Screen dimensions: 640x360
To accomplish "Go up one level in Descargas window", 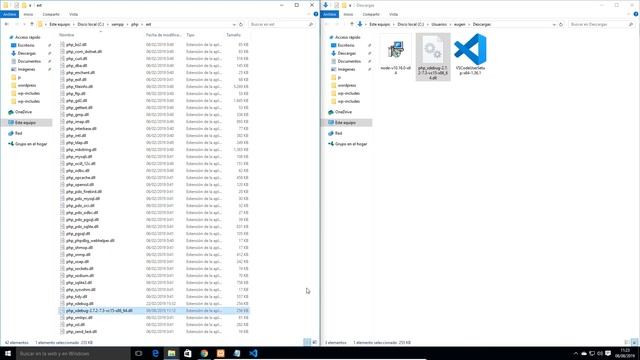I will [x=352, y=24].
